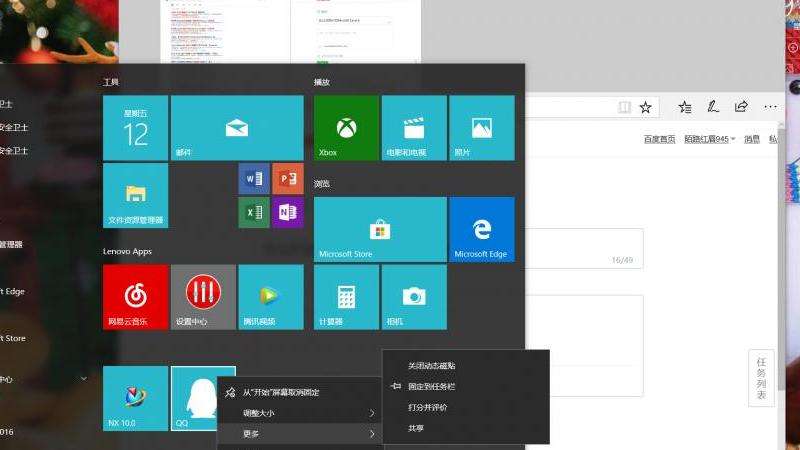Click the 百度首页 link

coord(658,139)
